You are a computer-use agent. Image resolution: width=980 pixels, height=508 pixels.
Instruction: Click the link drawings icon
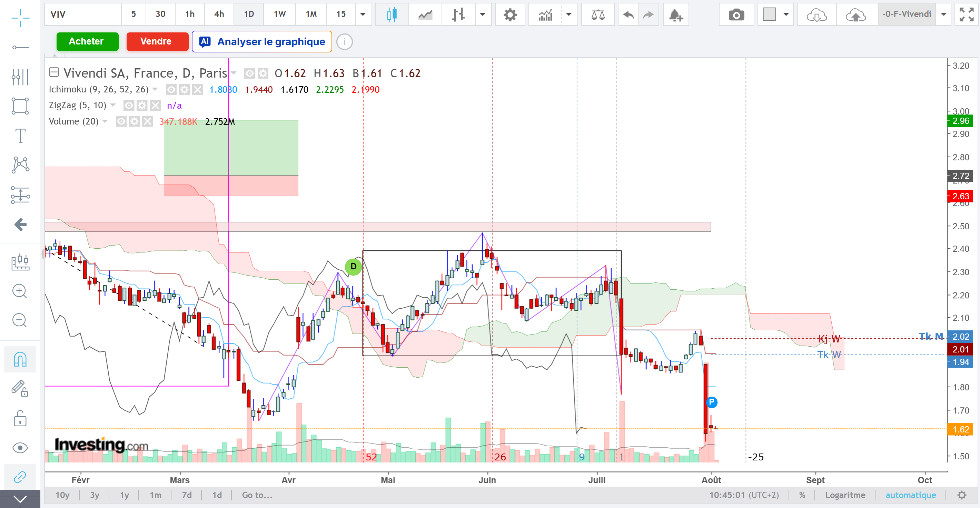coord(20,477)
